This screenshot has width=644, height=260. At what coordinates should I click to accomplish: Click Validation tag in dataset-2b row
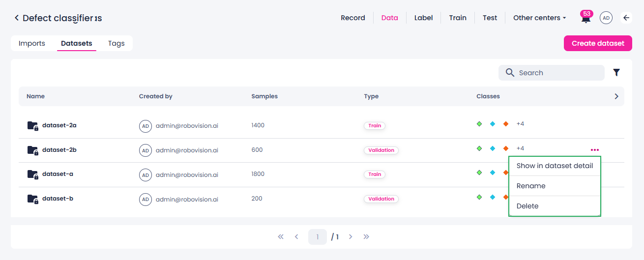click(x=381, y=150)
